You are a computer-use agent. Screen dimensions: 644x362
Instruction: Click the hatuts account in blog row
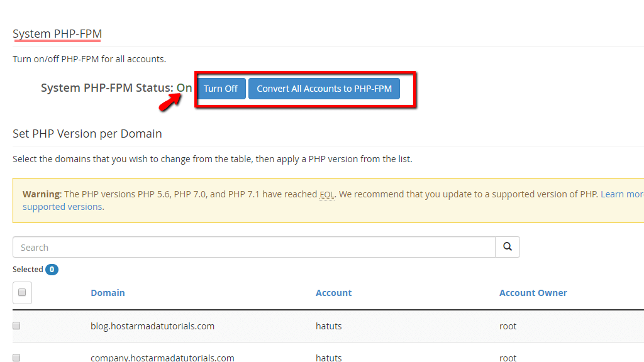(328, 326)
